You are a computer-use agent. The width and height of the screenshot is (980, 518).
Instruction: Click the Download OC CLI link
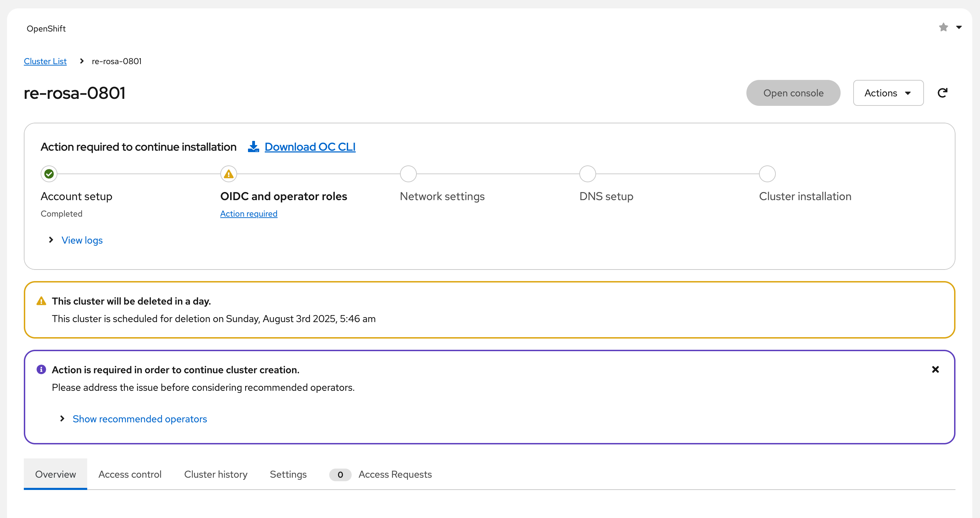[310, 146]
